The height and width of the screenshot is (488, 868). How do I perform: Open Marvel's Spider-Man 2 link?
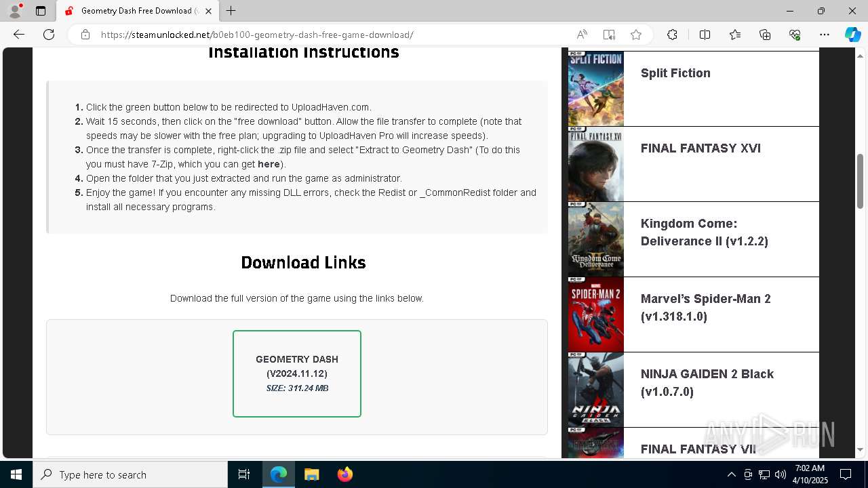click(x=706, y=308)
